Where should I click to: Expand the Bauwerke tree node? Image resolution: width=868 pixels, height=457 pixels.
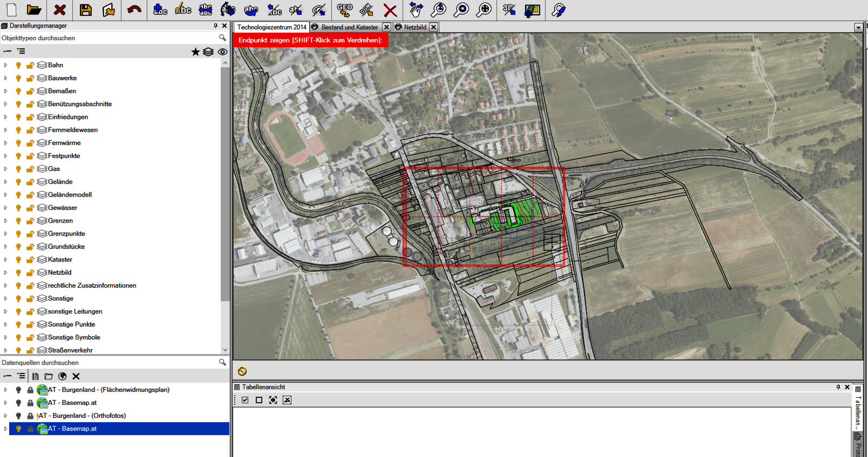click(x=6, y=78)
